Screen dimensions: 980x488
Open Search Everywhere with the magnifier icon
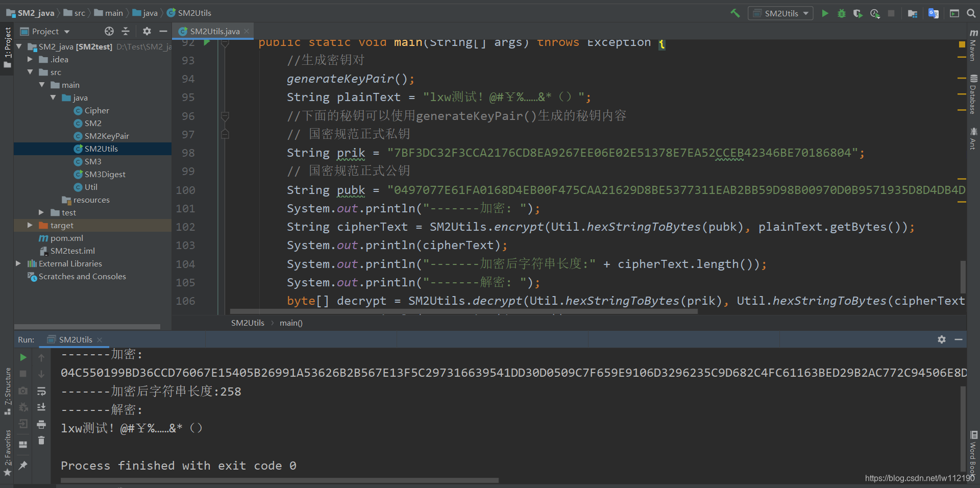point(971,14)
